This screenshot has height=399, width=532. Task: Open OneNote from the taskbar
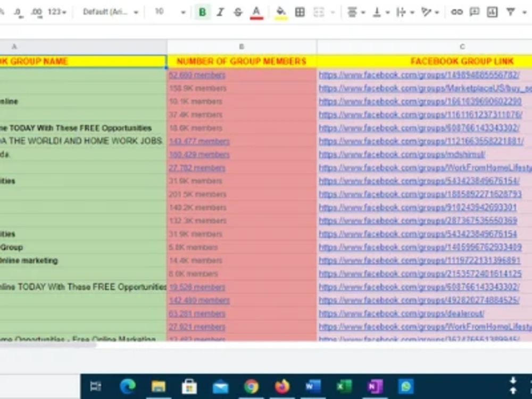375,386
